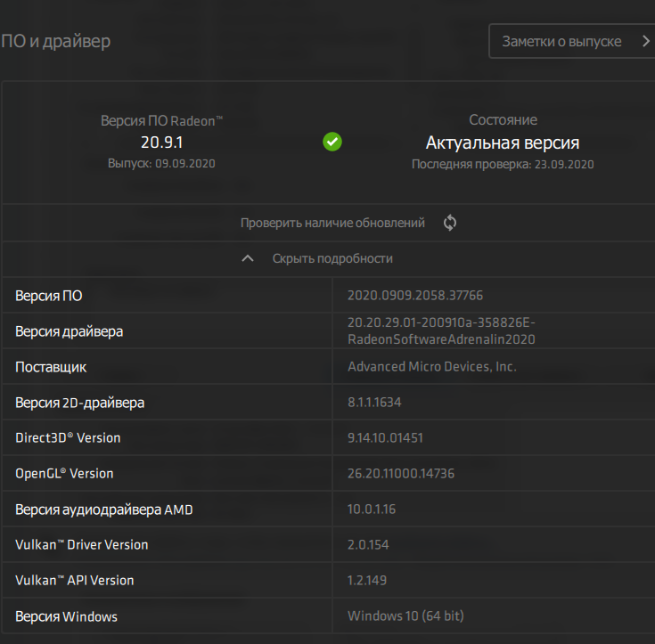The height and width of the screenshot is (644, 655).
Task: Click Последняя проверка: 23.09.2020 text
Action: (x=503, y=164)
